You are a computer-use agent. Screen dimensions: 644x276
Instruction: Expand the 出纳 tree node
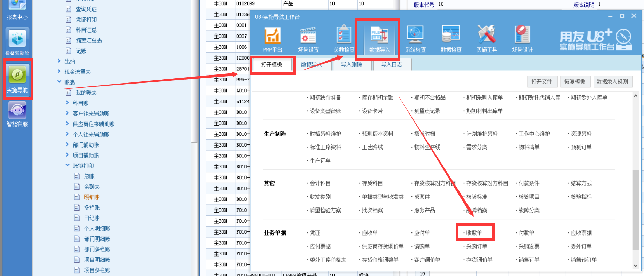point(59,61)
